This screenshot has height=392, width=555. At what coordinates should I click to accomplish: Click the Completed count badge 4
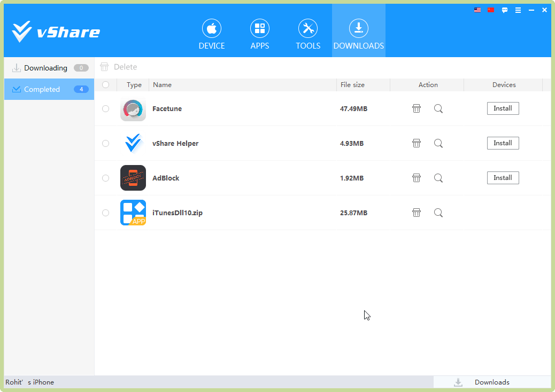click(x=81, y=89)
